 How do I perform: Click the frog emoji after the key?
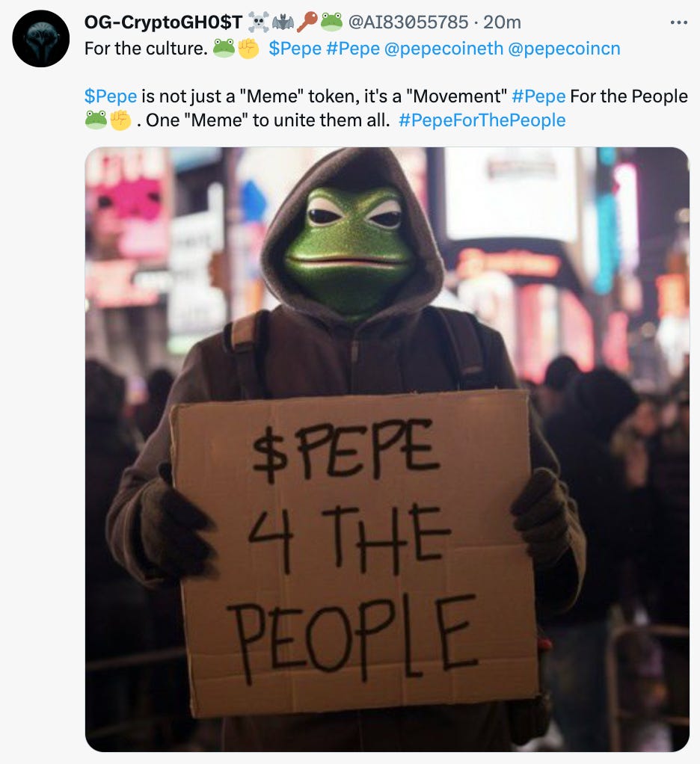click(331, 22)
